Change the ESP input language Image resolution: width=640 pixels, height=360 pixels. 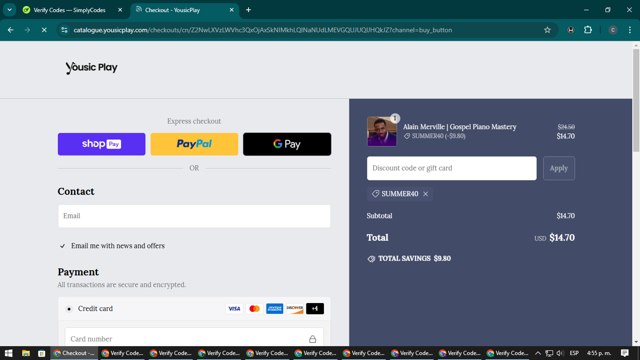[574, 353]
